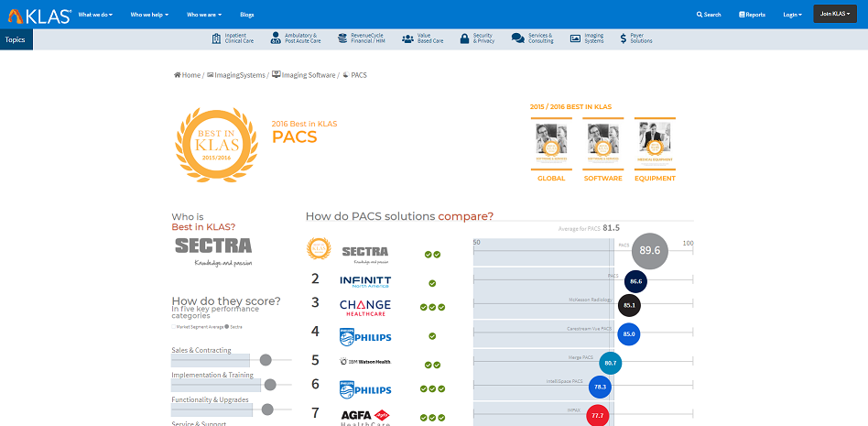Click the small Best in KLAS badge beside Sectra row
This screenshot has height=426, width=868.
click(x=319, y=248)
